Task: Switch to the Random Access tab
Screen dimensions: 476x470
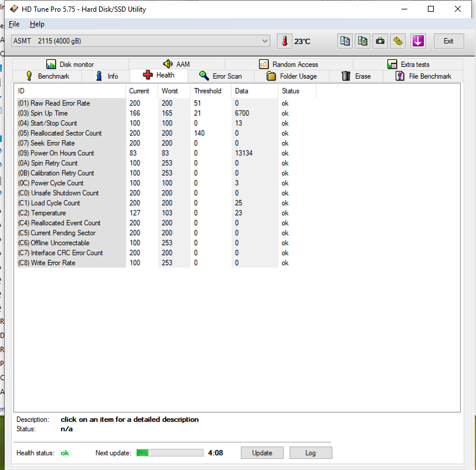Action: [289, 65]
